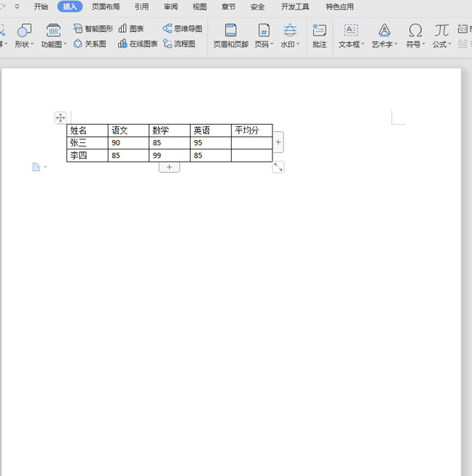Expand the 水印 watermark dropdown

click(x=290, y=44)
